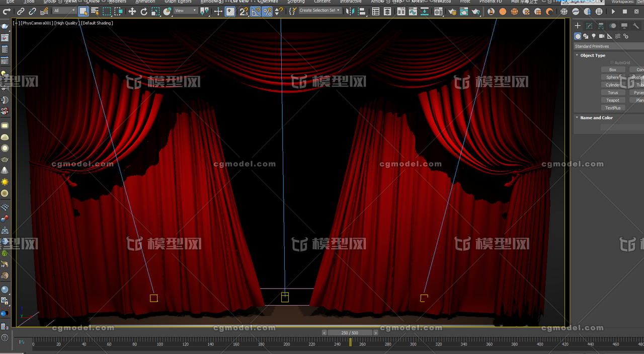This screenshot has height=354, width=644.
Task: Create a Teapot primitive
Action: [x=612, y=100]
